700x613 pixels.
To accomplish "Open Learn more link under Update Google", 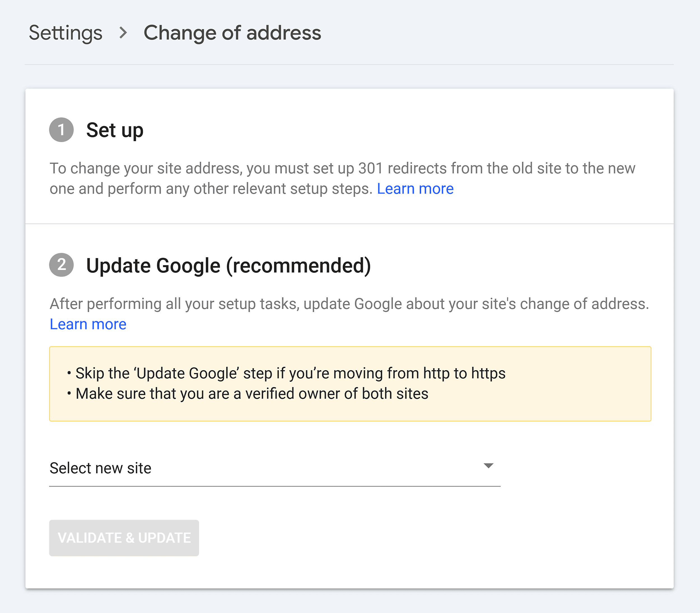I will [88, 324].
